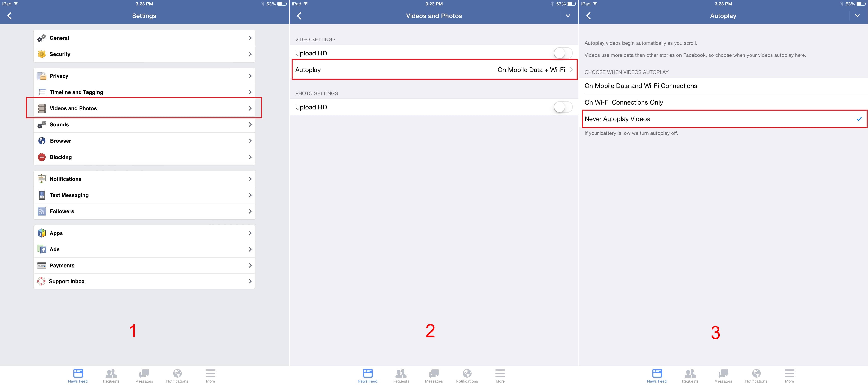
Task: Go back from Autoplay screen
Action: (588, 16)
